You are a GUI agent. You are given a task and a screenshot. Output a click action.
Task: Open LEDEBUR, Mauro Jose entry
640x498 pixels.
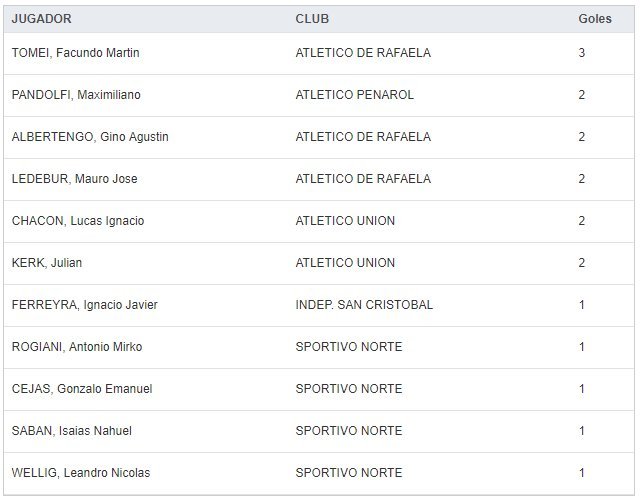click(x=74, y=179)
